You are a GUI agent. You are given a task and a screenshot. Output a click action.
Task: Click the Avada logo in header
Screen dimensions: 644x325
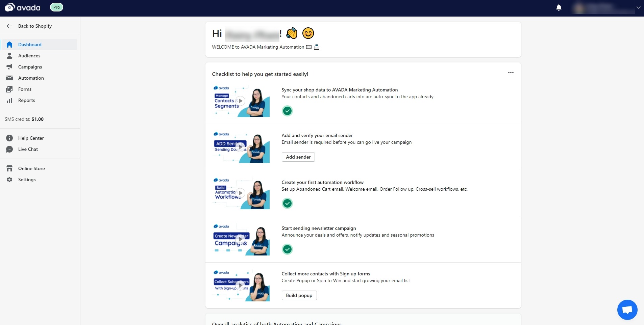pos(22,7)
